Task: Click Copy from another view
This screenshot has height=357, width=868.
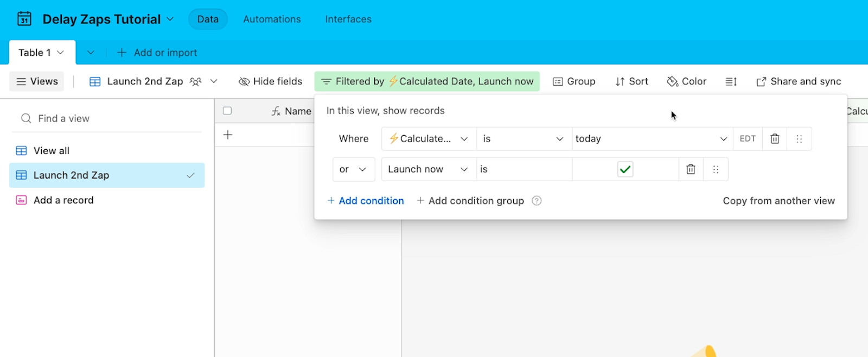Action: (x=778, y=201)
